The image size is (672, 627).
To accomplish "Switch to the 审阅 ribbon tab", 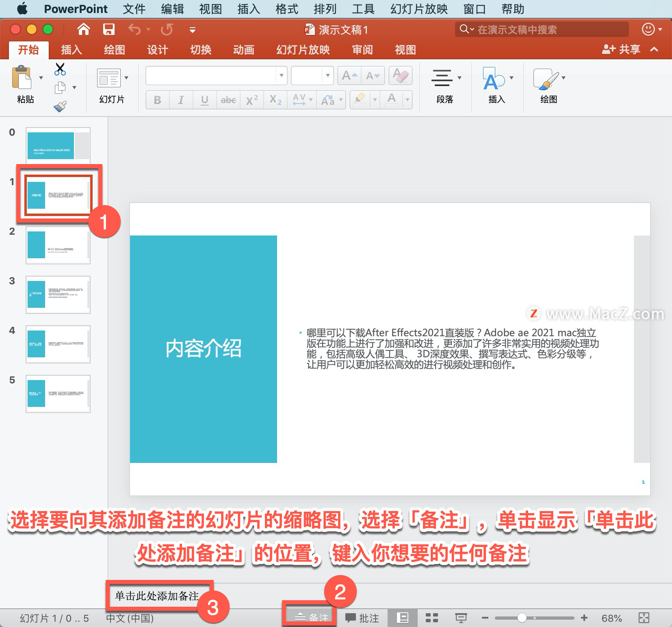I will click(x=362, y=50).
